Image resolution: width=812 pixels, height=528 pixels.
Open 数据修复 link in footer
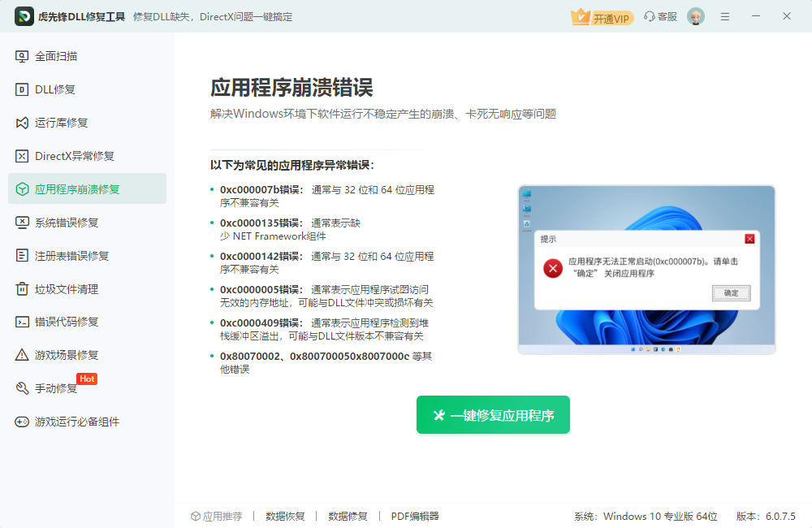click(x=348, y=516)
